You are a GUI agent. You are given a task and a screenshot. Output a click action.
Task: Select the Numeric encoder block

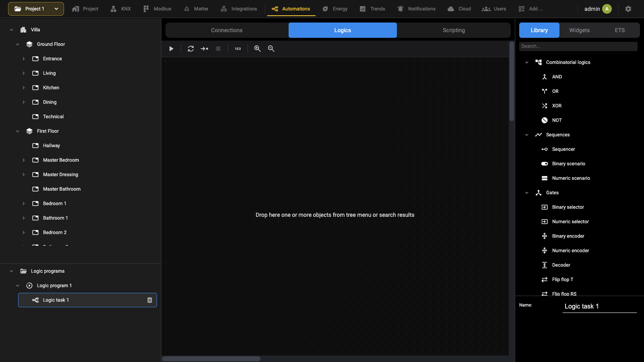[571, 251]
